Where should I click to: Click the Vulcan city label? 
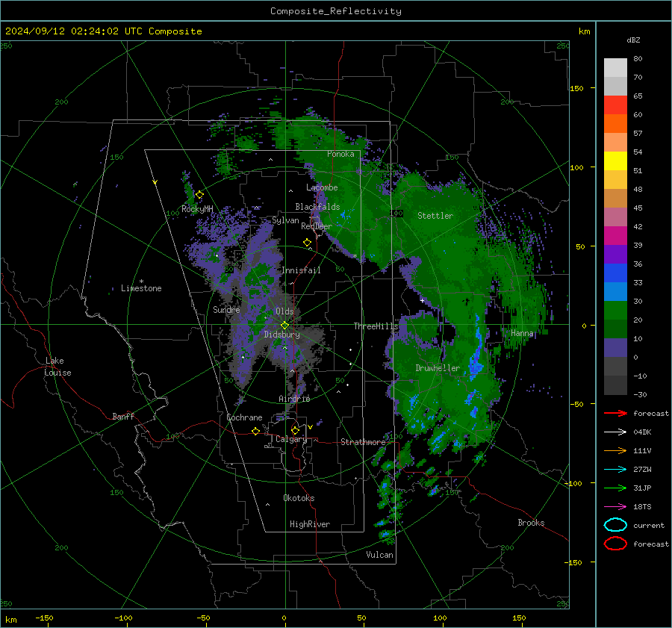pyautogui.click(x=379, y=555)
